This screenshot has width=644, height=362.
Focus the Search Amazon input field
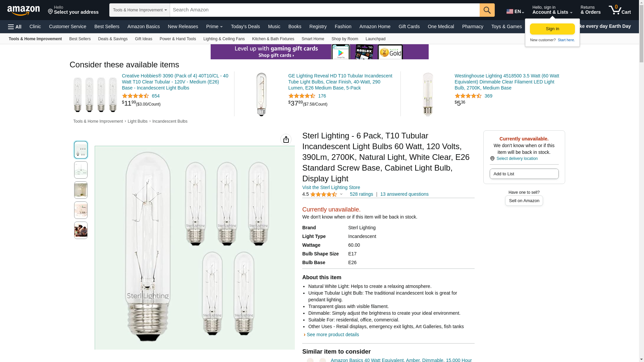pyautogui.click(x=325, y=10)
